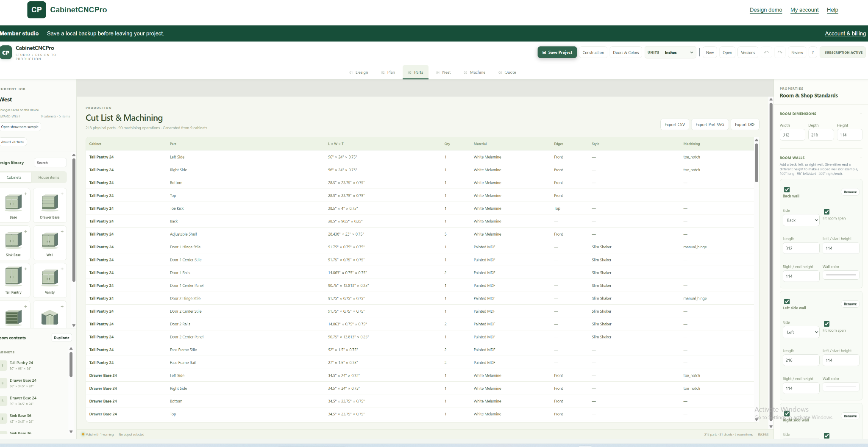Open the Left side wall Side dropdown
Screen dimensions: 868x447
point(801,332)
